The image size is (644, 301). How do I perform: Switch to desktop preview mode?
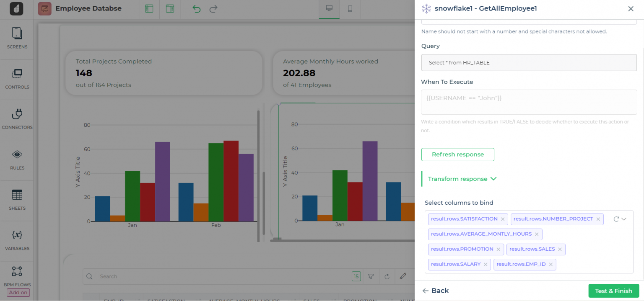(329, 8)
